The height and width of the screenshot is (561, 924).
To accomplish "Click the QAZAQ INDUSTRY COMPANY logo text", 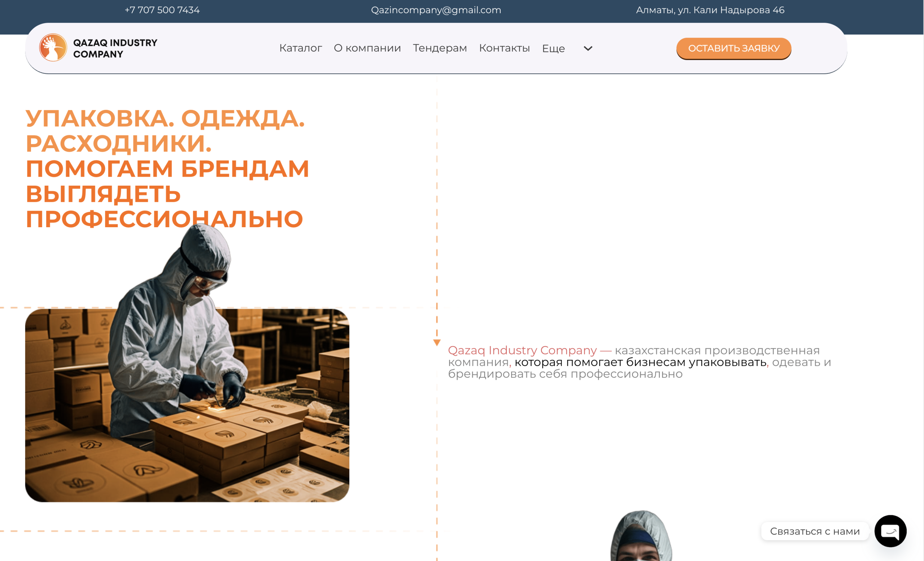I will coord(115,48).
